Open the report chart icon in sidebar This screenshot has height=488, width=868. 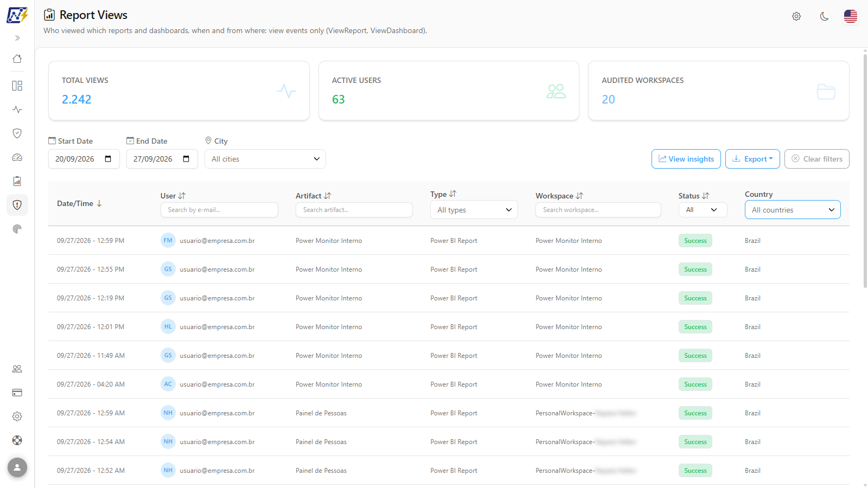click(17, 181)
